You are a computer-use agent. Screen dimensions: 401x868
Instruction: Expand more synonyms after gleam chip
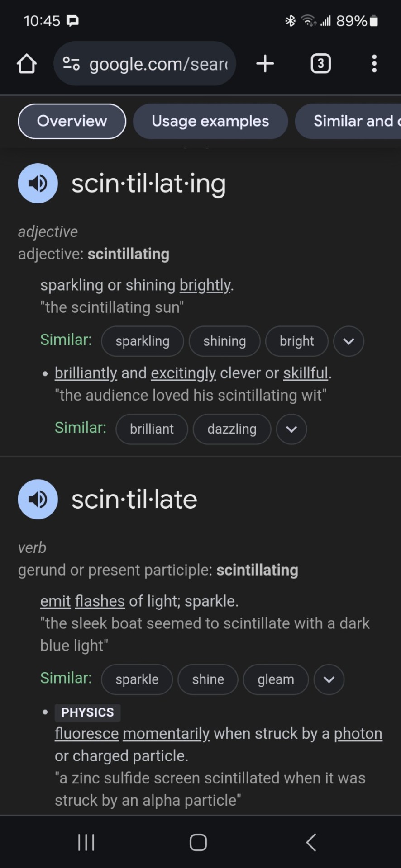click(x=329, y=679)
